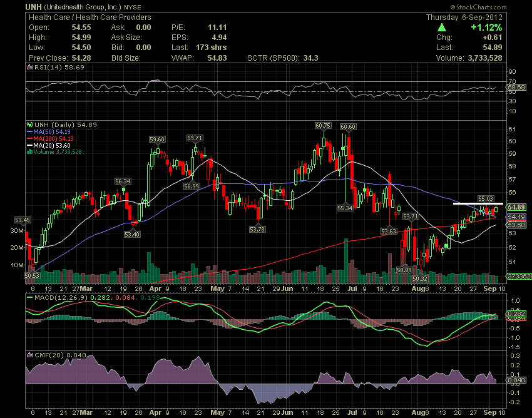The width and height of the screenshot is (532, 418).
Task: Click the 53.45 starting price label
Action: coord(23,220)
